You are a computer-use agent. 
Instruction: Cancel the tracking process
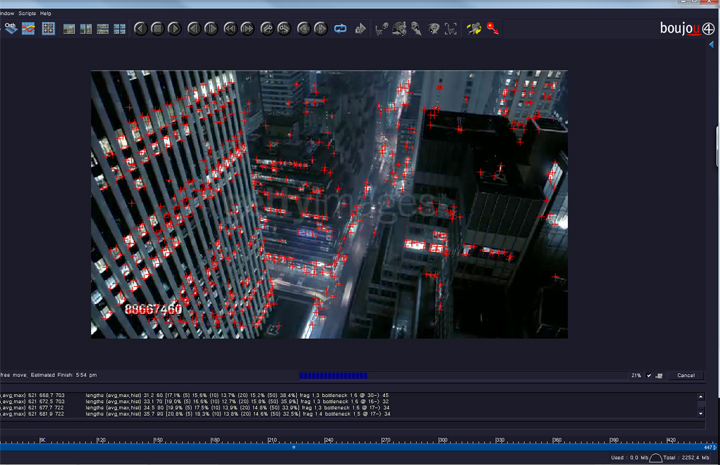click(686, 375)
